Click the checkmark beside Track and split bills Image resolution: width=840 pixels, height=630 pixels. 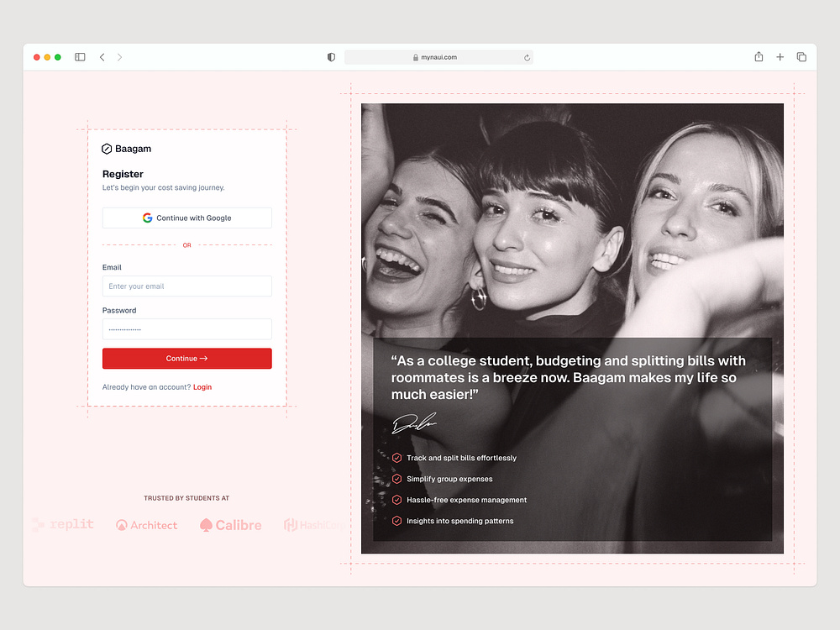pos(396,458)
